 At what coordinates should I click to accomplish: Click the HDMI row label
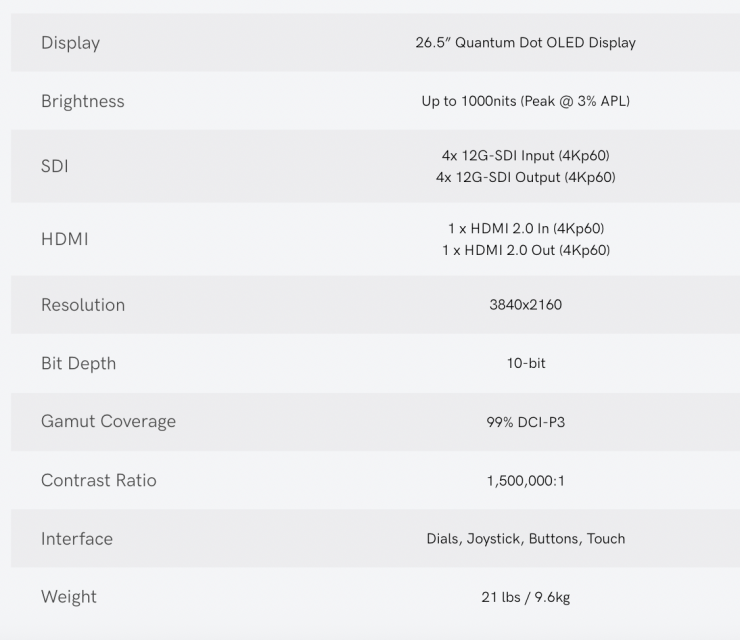64,239
